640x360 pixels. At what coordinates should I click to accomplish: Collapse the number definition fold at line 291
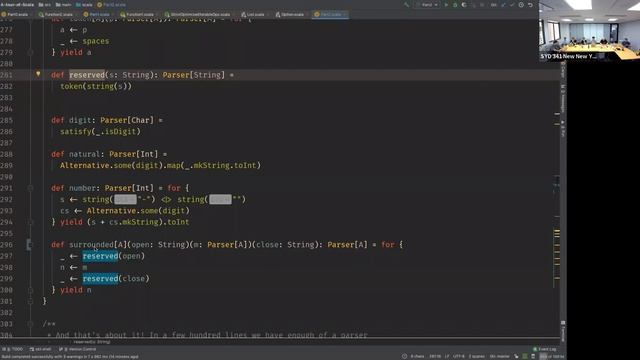click(x=30, y=188)
